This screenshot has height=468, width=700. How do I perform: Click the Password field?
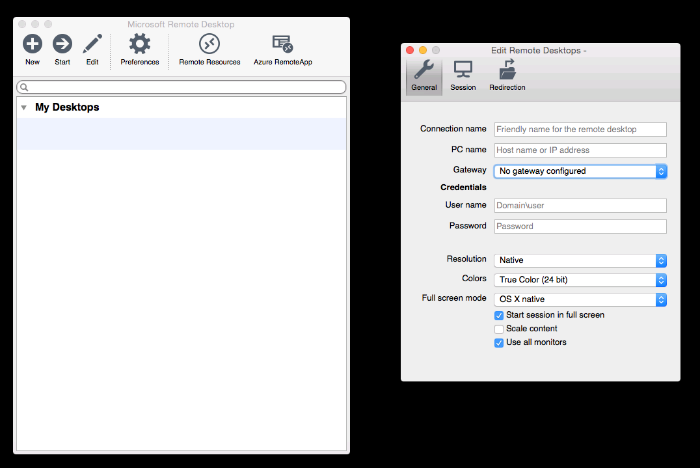coord(580,226)
